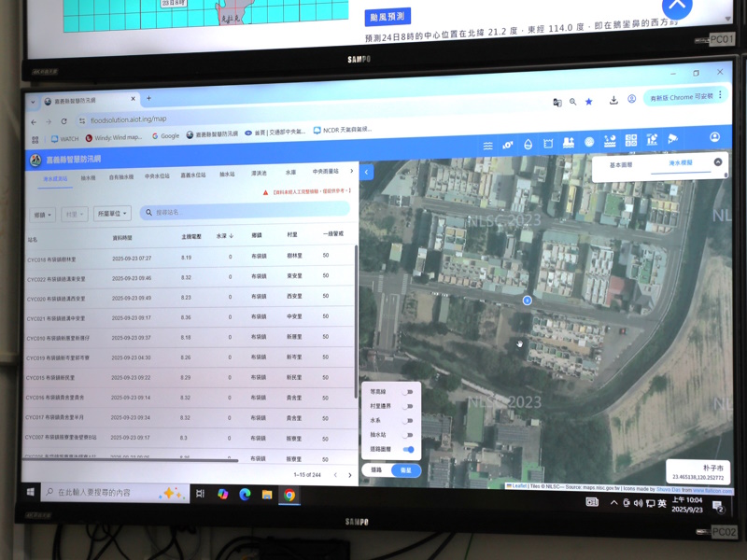Click the taskbar clock showing 上午 10:04
Screen dimensions: 747x560
coord(687,505)
